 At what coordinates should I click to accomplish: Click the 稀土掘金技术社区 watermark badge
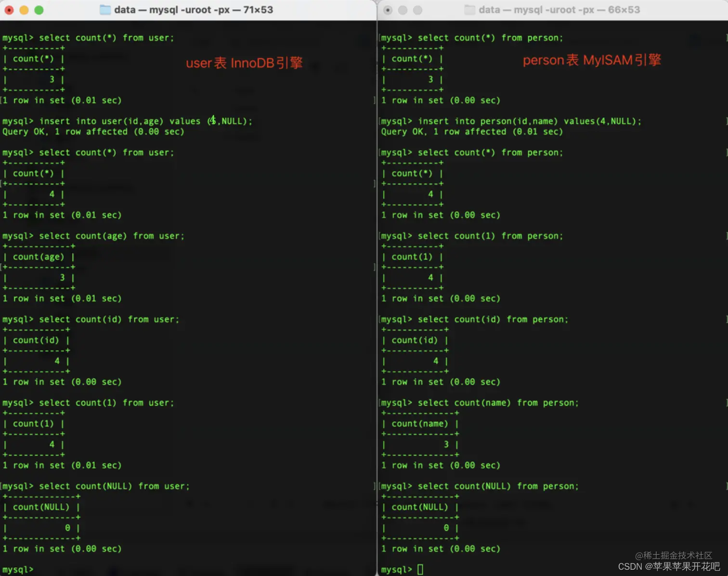coord(674,556)
